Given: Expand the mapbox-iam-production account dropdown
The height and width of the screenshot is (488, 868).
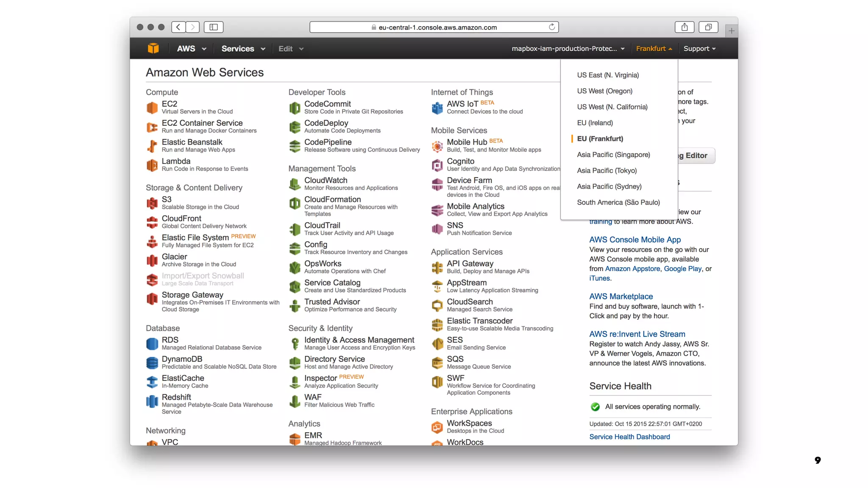Looking at the screenshot, I should (568, 49).
